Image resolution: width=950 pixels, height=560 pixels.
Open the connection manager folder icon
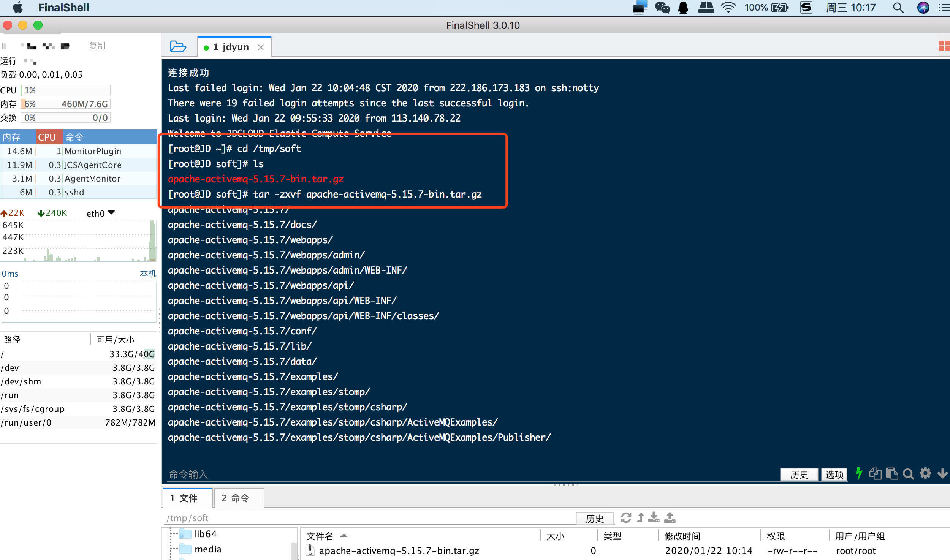click(178, 47)
